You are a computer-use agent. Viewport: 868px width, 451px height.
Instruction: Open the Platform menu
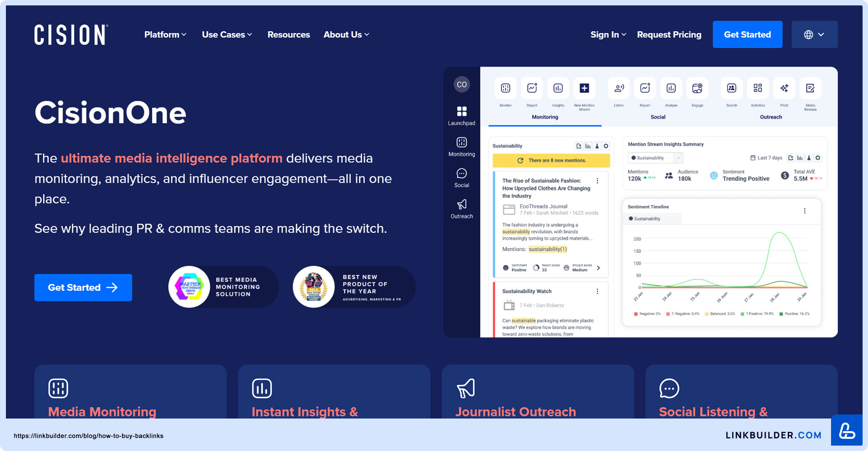click(165, 35)
